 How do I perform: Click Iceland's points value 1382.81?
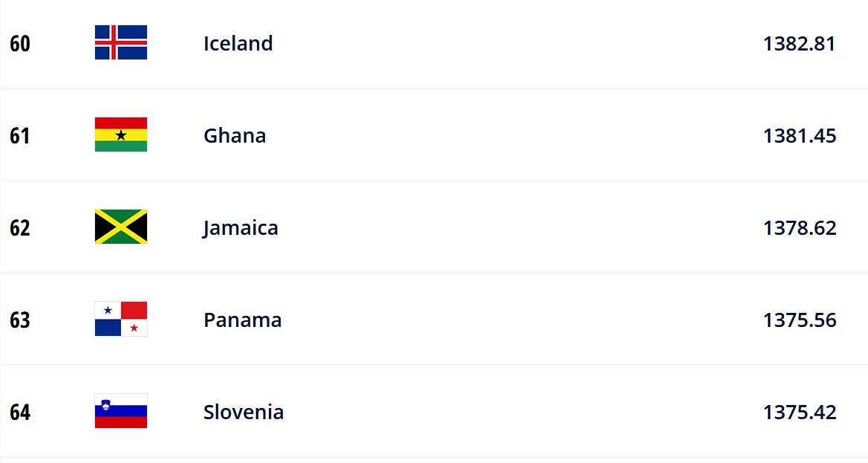point(800,44)
